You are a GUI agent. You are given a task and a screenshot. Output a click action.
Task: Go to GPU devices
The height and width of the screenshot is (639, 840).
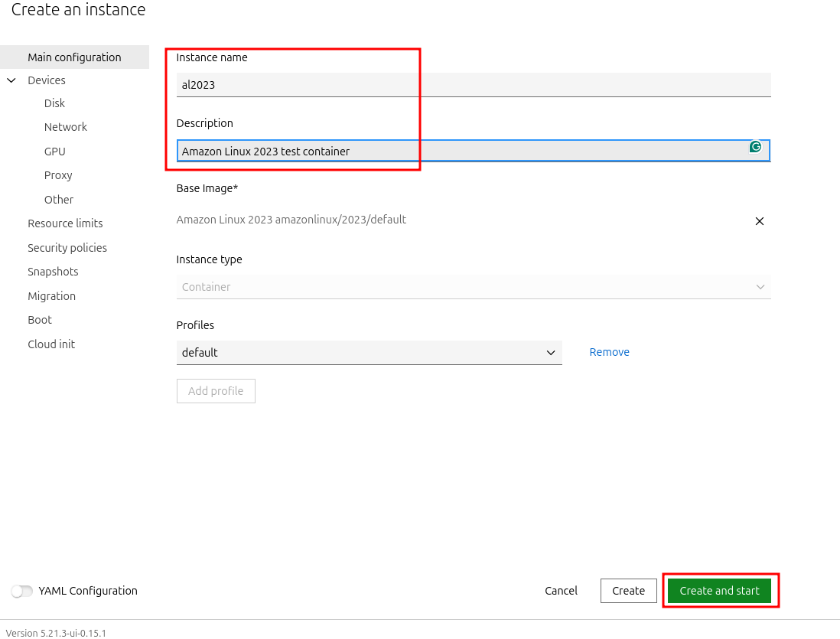54,152
